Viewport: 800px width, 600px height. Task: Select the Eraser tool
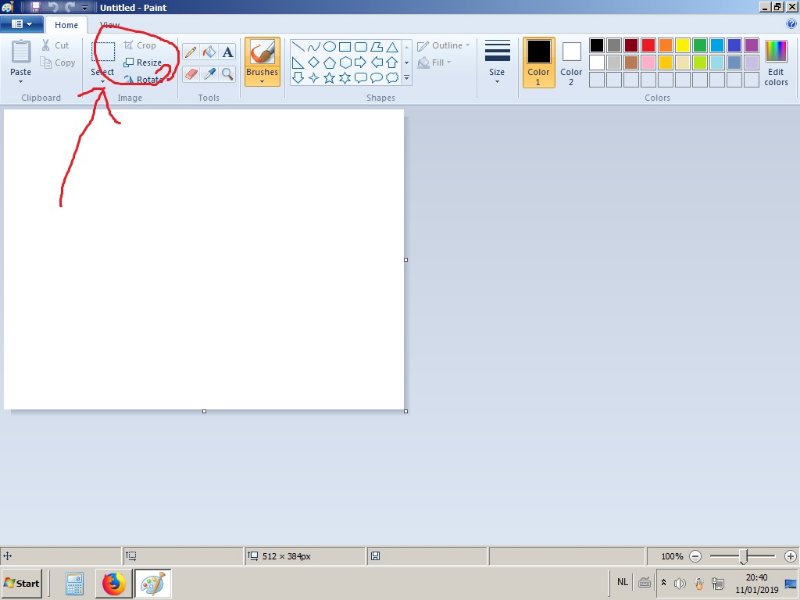[x=190, y=74]
